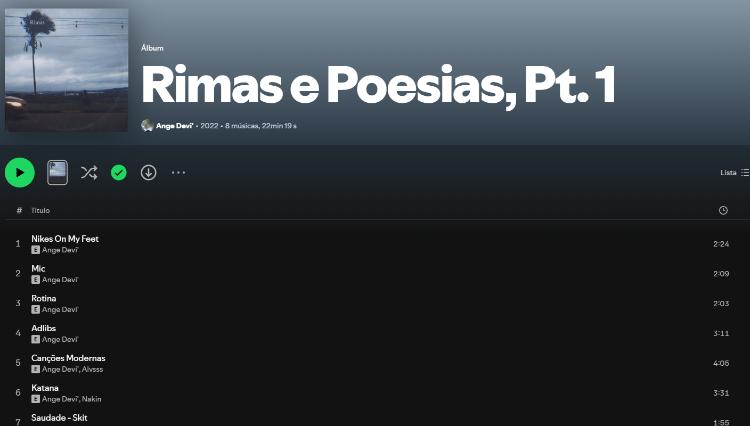Click the Rotina track title

(44, 298)
